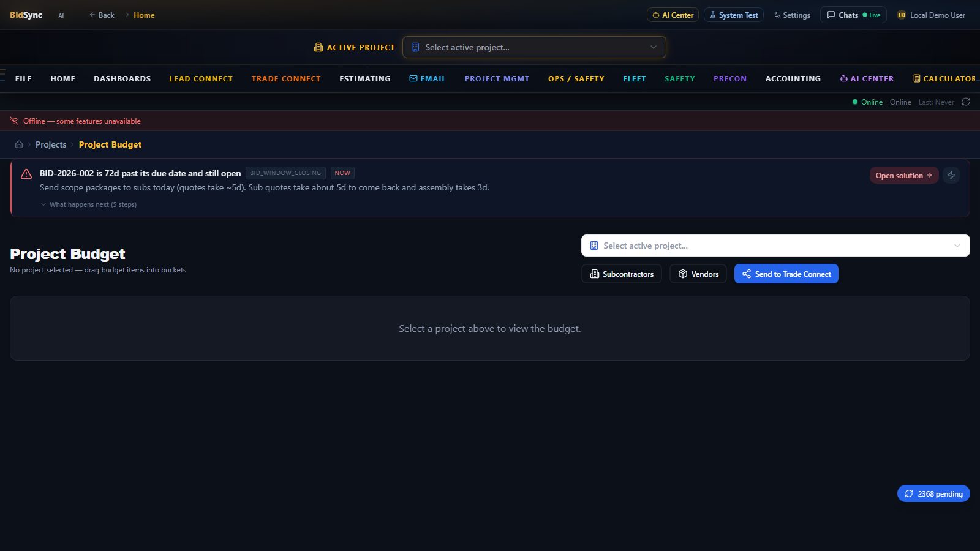Image resolution: width=980 pixels, height=551 pixels.
Task: Click the breadcrumb home icon
Action: (x=19, y=144)
